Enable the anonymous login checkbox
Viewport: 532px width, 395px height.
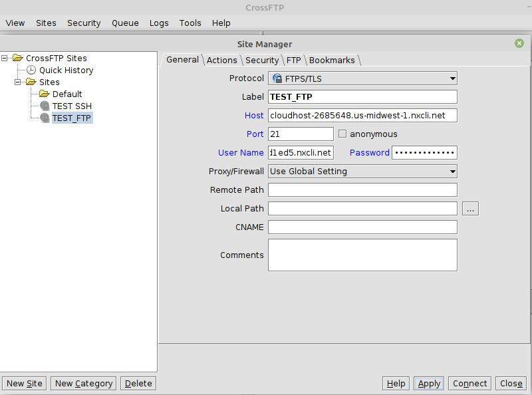click(342, 134)
